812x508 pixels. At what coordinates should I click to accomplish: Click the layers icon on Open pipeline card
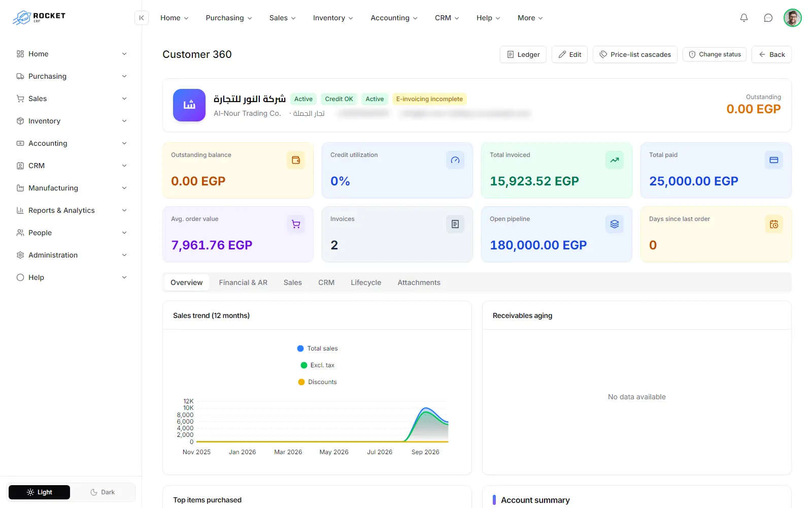(615, 224)
